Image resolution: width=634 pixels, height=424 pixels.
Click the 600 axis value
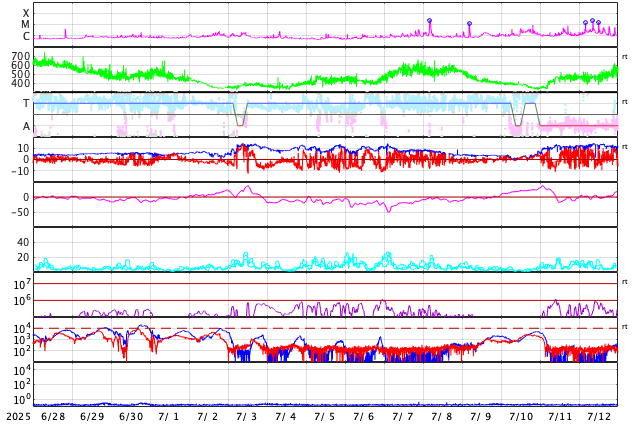[21, 65]
